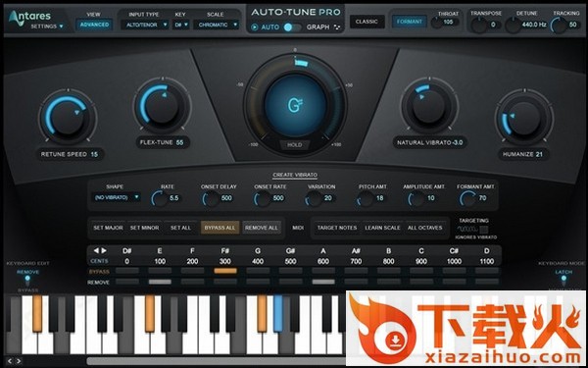The height and width of the screenshot is (368, 588).
Task: Switch to Graph mode
Action: [x=318, y=27]
